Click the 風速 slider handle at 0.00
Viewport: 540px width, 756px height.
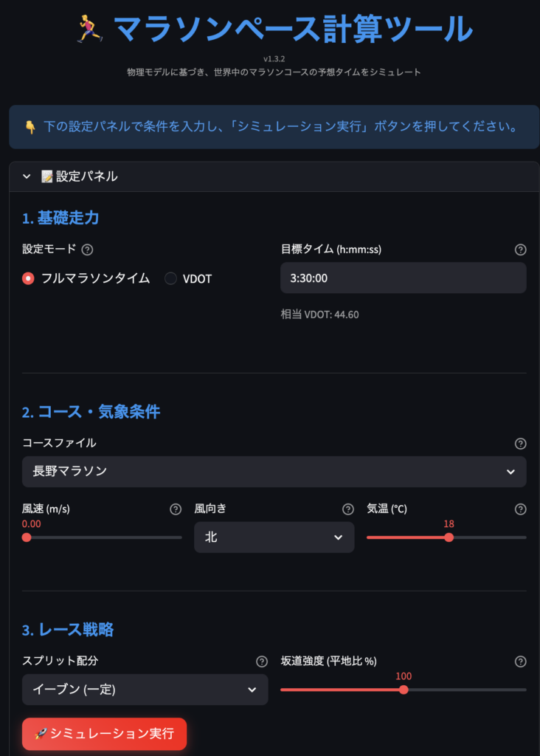27,538
